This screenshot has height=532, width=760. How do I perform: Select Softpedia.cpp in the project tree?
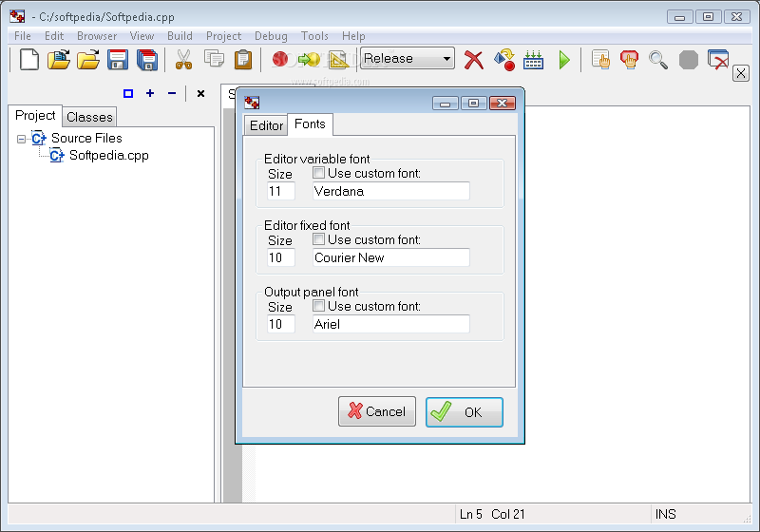(x=109, y=155)
